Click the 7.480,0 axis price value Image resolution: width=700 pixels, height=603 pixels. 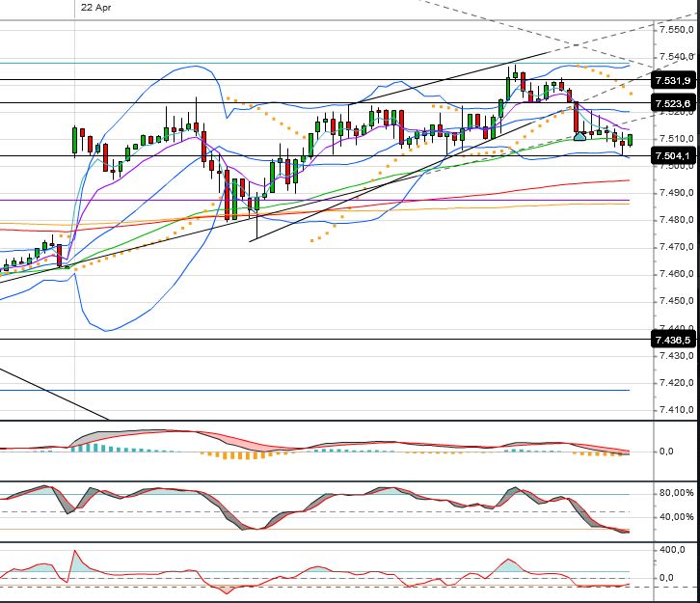(676, 220)
